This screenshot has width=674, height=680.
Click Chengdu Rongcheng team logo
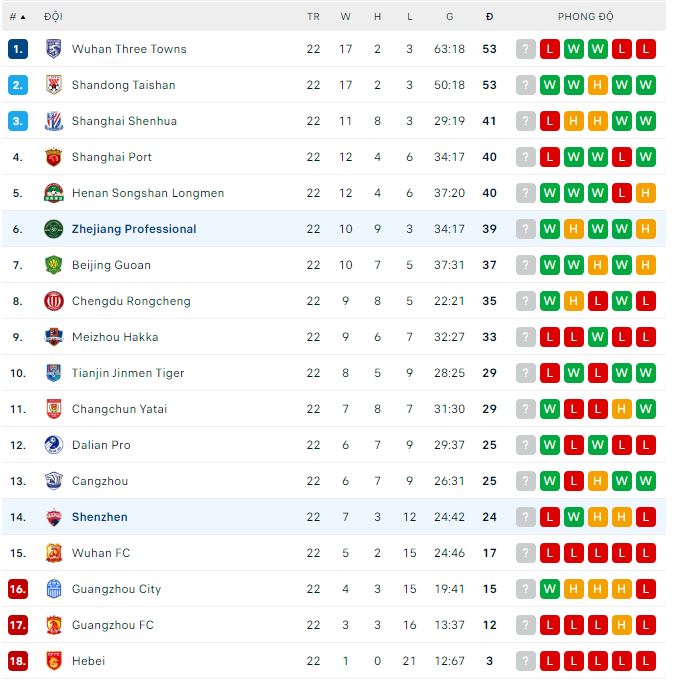pos(54,301)
